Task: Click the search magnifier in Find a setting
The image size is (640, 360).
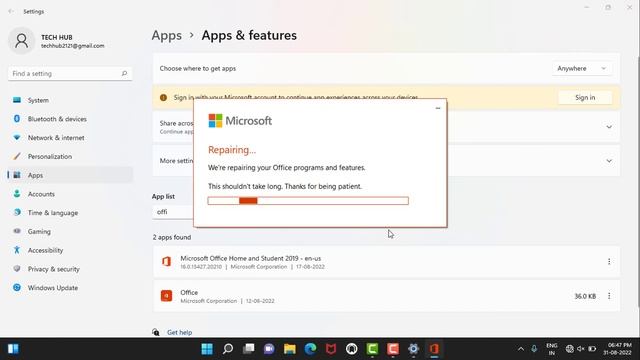Action: (x=124, y=73)
